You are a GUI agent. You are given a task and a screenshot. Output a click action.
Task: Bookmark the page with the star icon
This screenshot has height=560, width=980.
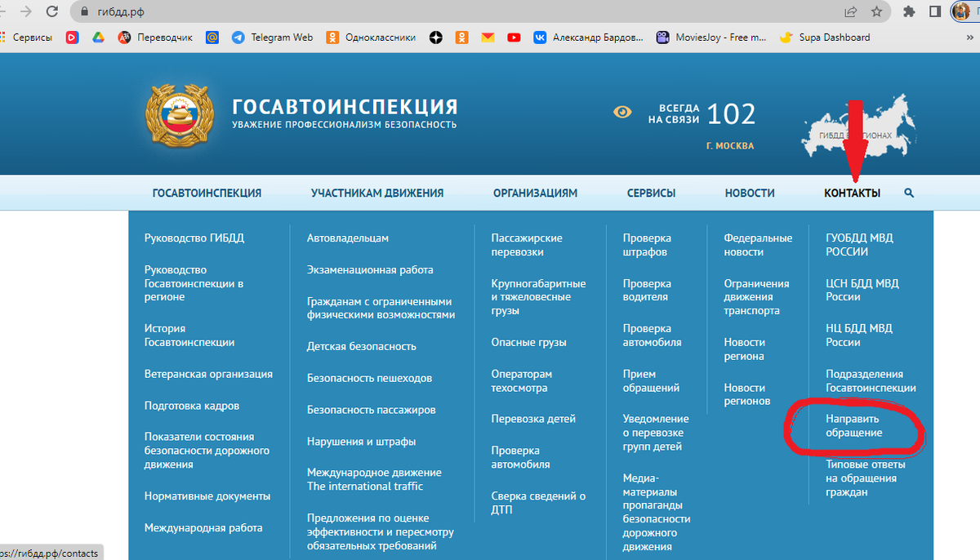pos(877,12)
